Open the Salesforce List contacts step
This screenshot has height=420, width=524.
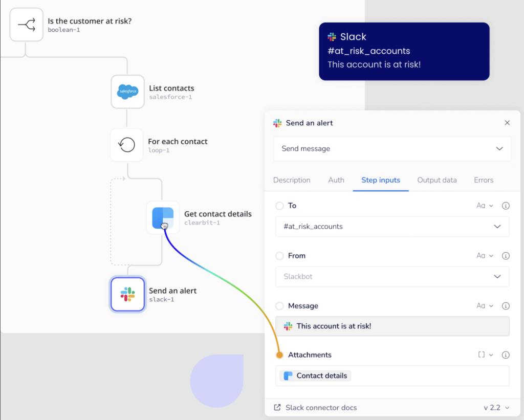coord(127,92)
